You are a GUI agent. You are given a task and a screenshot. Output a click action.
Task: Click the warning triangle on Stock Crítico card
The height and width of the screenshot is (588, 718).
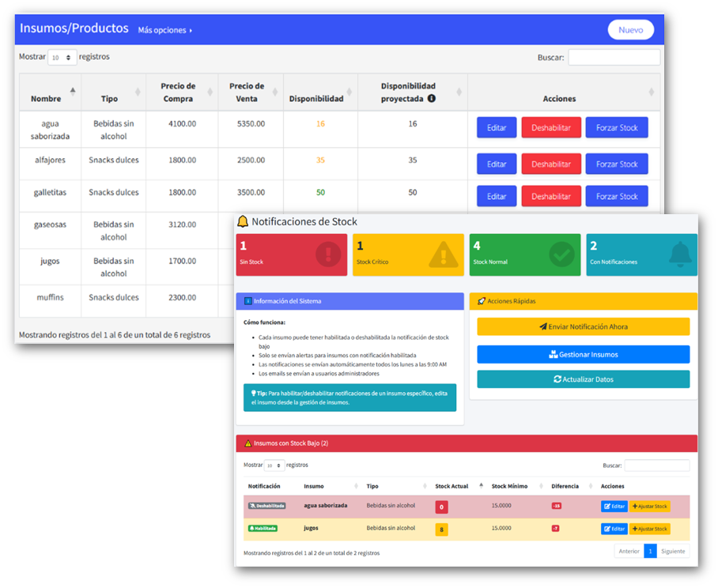click(x=444, y=254)
